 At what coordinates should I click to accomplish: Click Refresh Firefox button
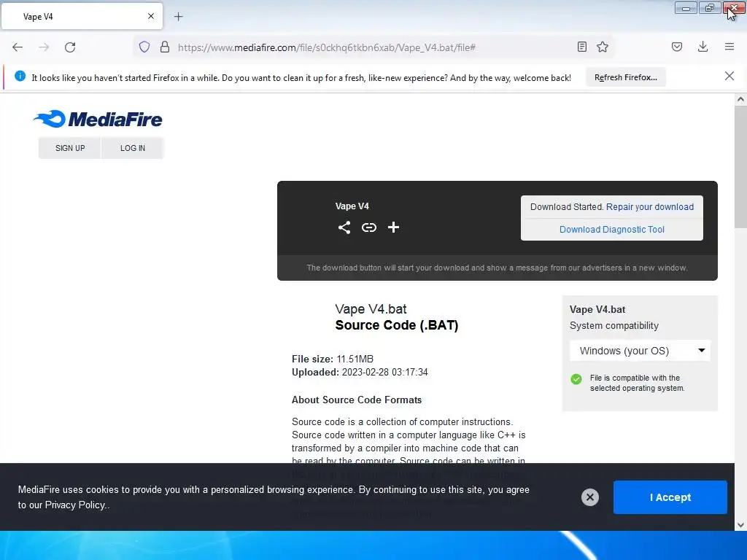click(625, 77)
